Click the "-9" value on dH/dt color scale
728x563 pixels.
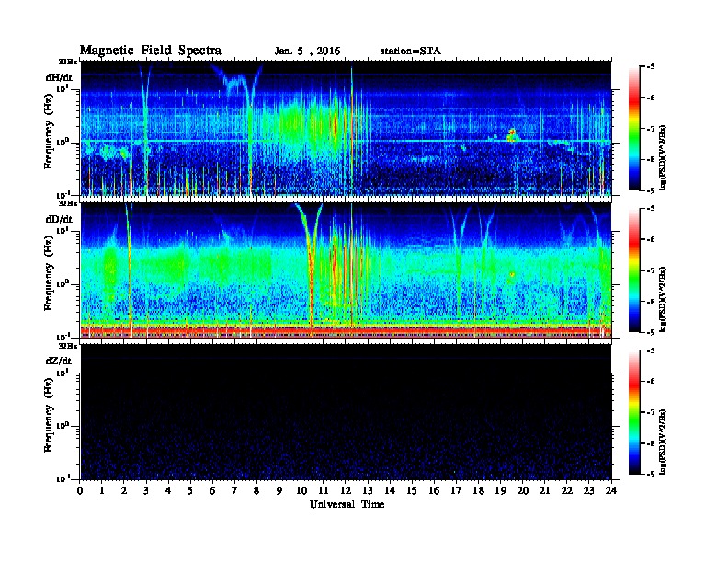(x=651, y=190)
